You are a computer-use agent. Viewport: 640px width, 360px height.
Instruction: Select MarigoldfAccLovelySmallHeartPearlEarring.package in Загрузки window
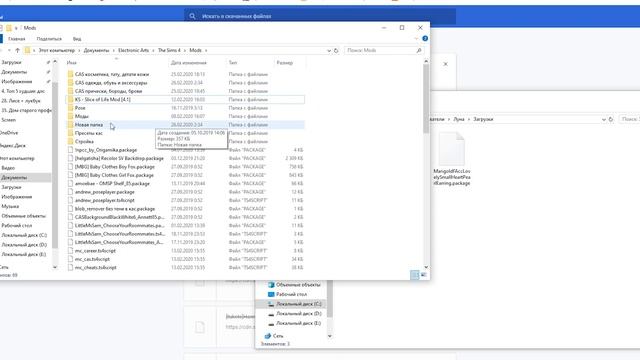[451, 159]
